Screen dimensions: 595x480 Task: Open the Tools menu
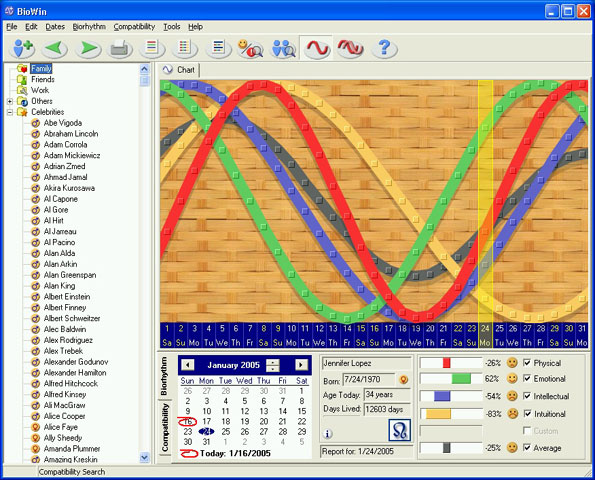click(x=172, y=27)
